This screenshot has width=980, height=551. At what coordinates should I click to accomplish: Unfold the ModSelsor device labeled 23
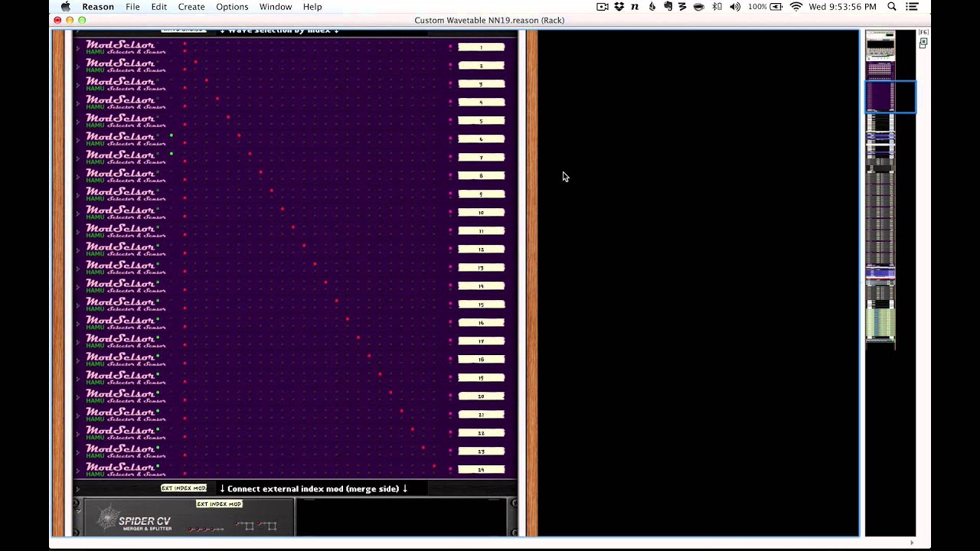coord(78,452)
